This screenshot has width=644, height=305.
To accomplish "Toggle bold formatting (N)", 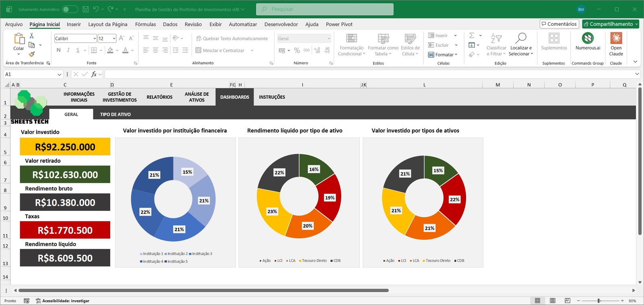I will [59, 50].
